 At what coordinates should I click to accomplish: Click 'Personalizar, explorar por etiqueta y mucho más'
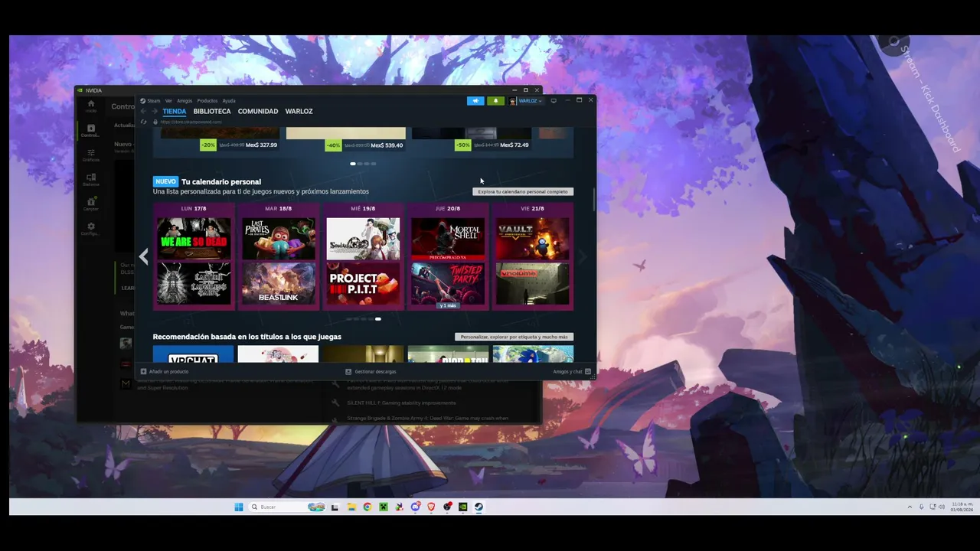514,337
